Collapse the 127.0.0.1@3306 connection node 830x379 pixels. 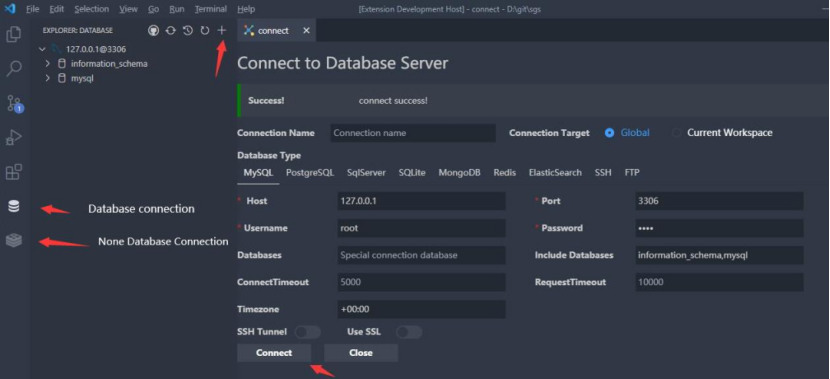pos(43,49)
